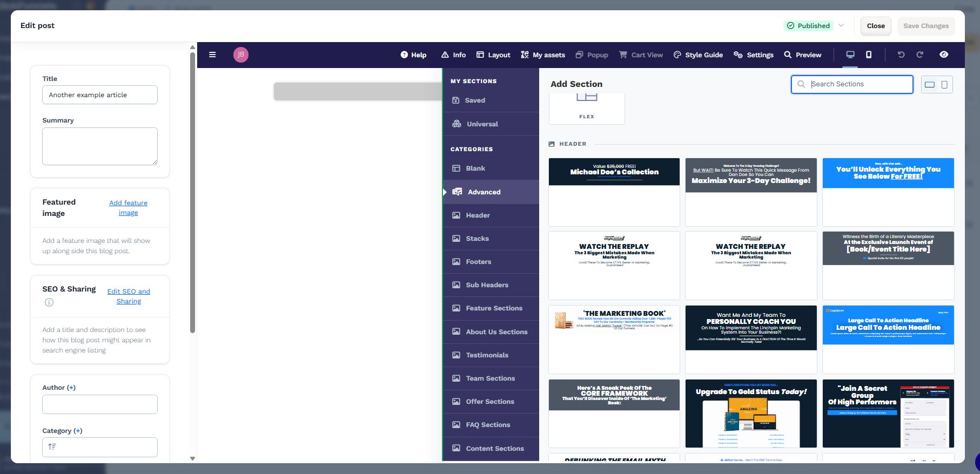
Task: Pick the PERSONALLY COACH YOU template
Action: [x=751, y=340]
